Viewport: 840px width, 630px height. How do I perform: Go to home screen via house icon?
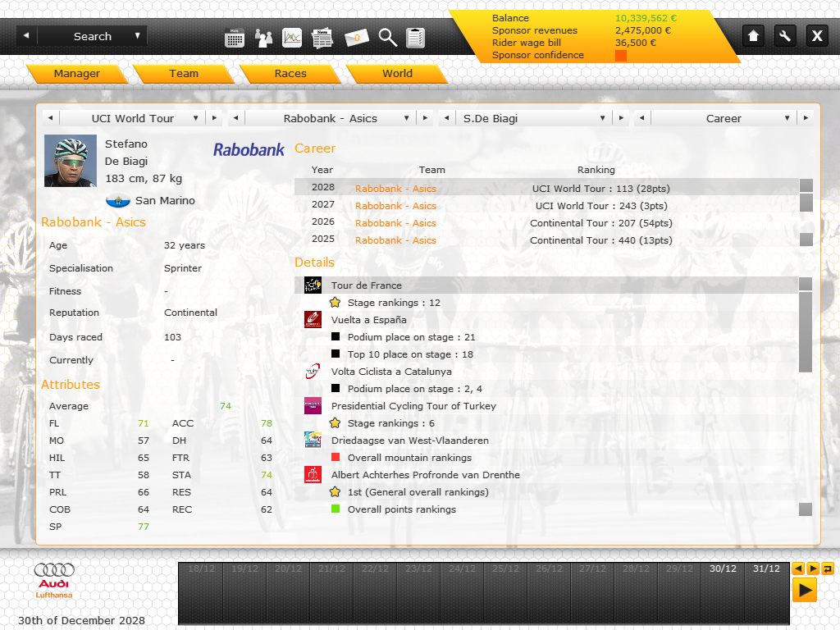[753, 35]
